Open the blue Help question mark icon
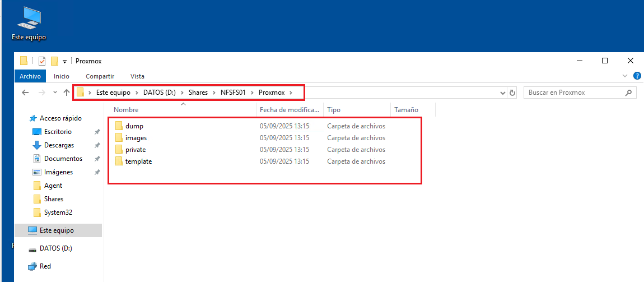The width and height of the screenshot is (644, 282). (x=637, y=76)
